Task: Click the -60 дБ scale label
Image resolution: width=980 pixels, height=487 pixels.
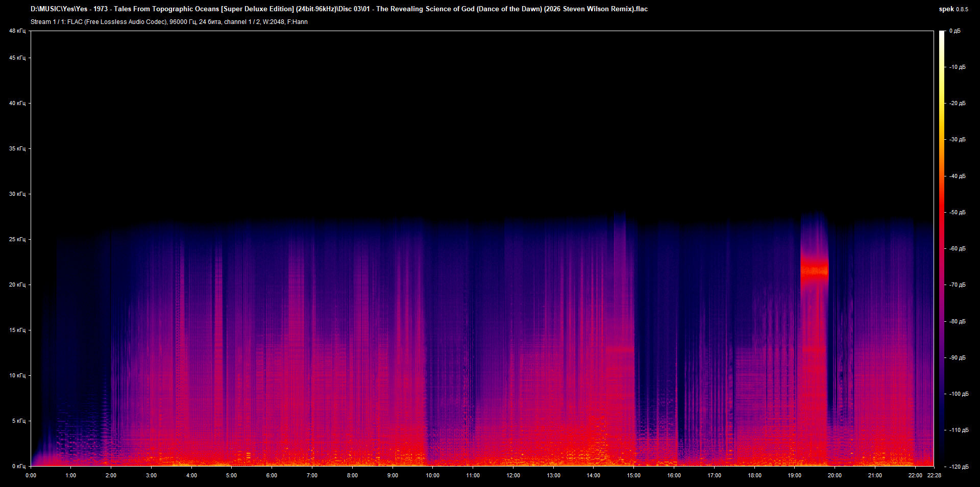Action: (x=958, y=249)
